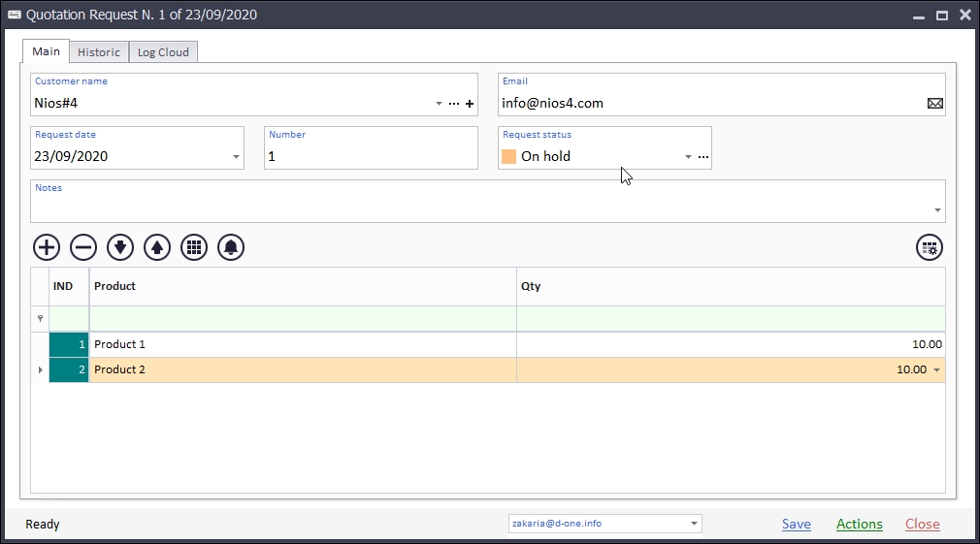980x544 pixels.
Task: Open customer name ellipsis lookup
Action: pos(454,104)
